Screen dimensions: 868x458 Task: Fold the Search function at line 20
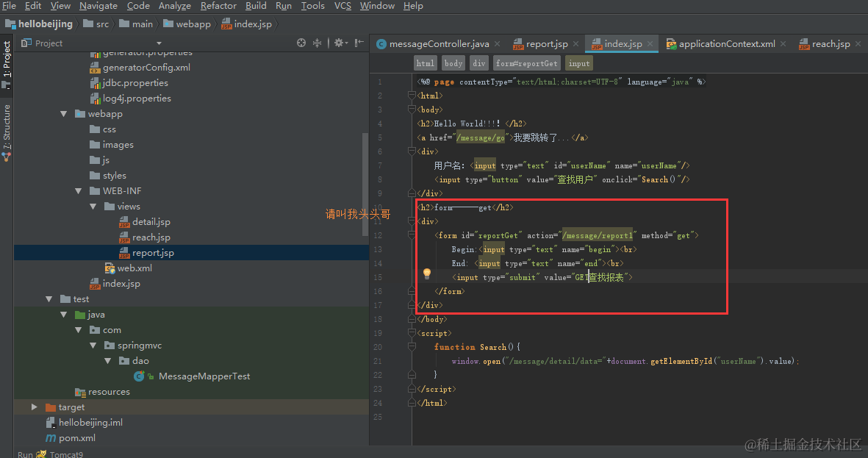pos(412,347)
